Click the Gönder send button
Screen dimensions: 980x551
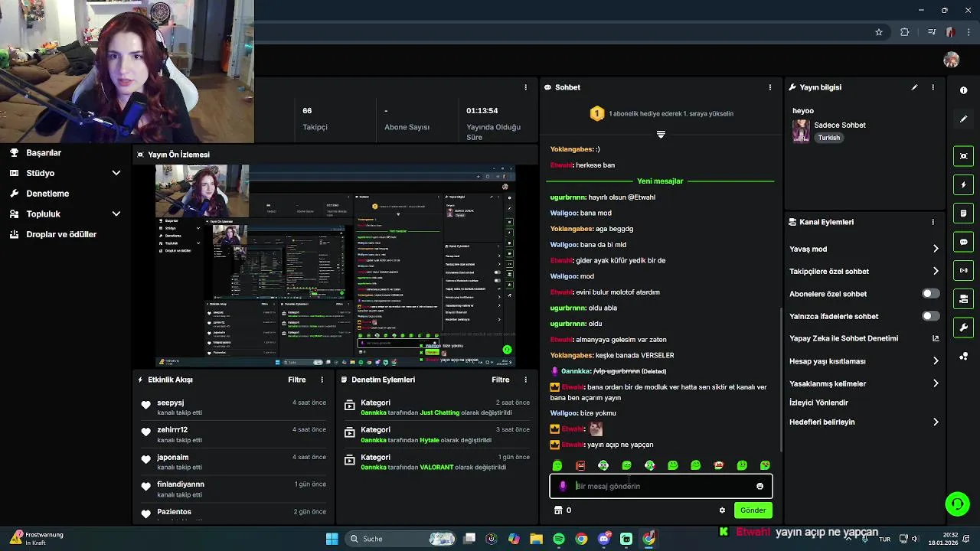click(x=753, y=510)
